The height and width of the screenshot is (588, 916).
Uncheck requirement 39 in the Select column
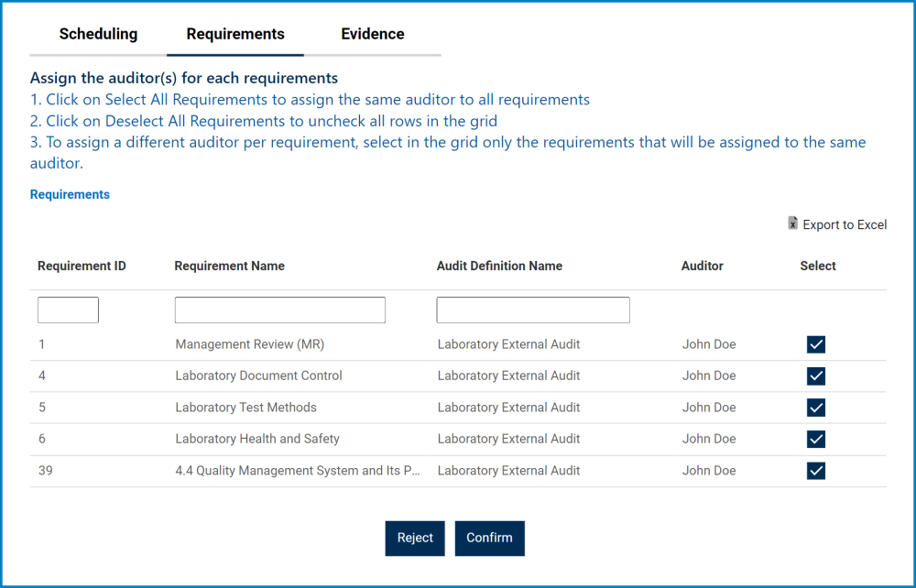tap(815, 470)
